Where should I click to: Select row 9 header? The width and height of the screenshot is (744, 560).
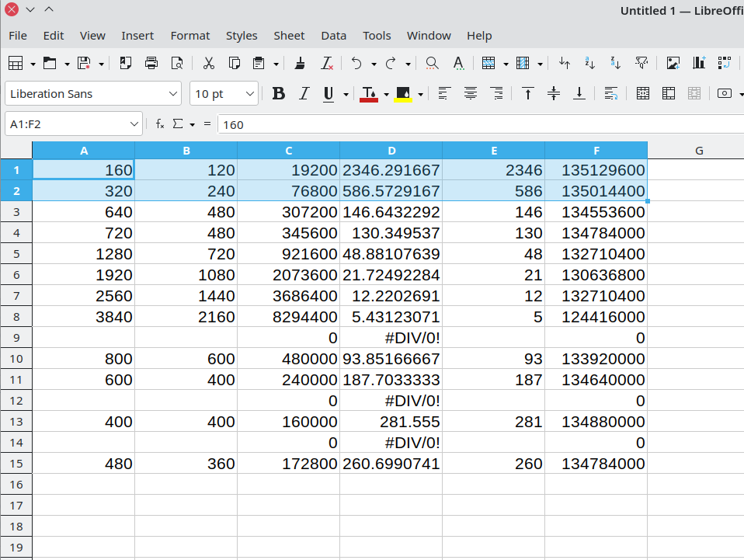point(16,337)
